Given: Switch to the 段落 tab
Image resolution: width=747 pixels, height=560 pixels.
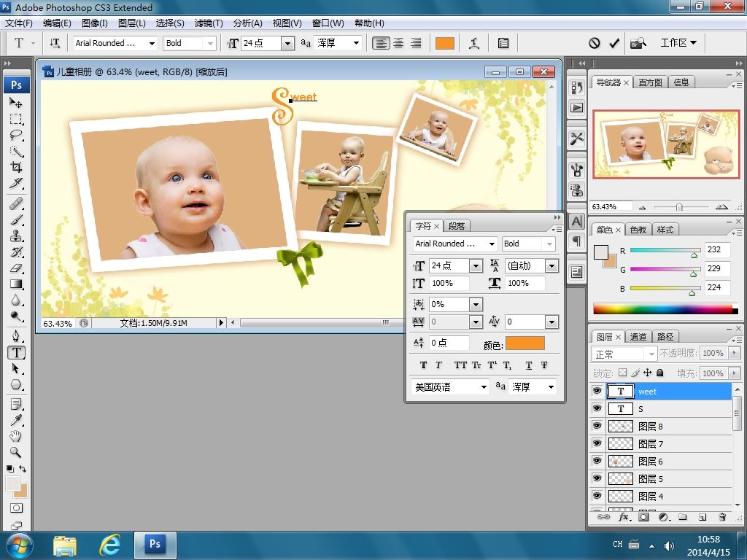Looking at the screenshot, I should point(457,226).
